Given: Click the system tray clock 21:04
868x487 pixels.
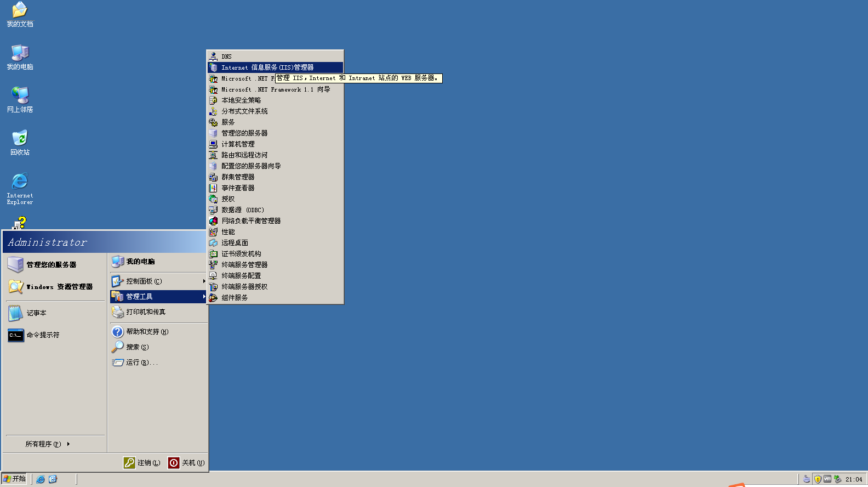Looking at the screenshot, I should pos(854,479).
